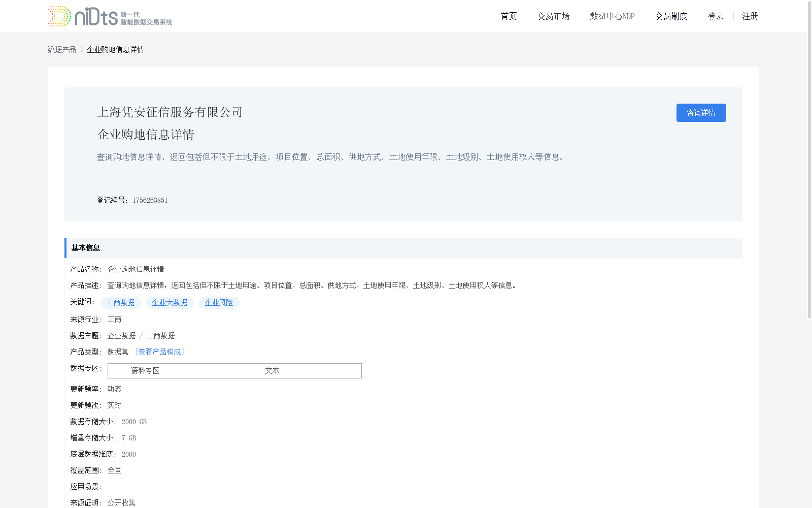Viewport: 812px width, 508px height.
Task: Click the 动态 update frequency value
Action: click(114, 389)
